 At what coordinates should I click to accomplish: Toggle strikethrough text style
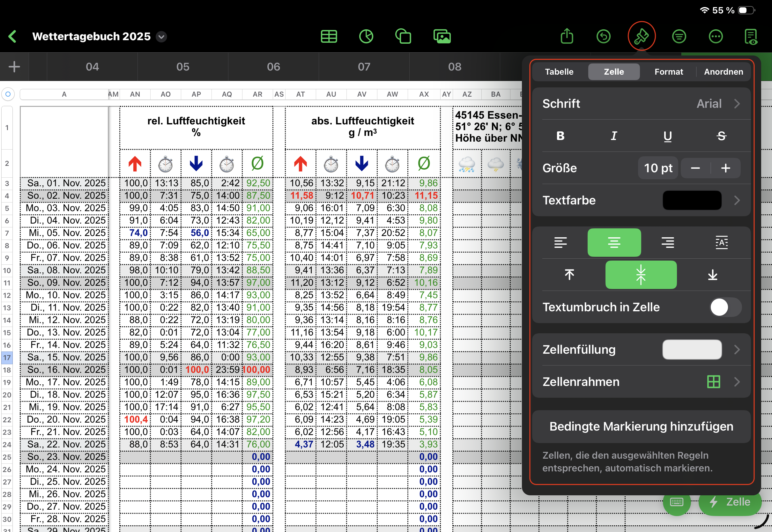click(x=721, y=136)
